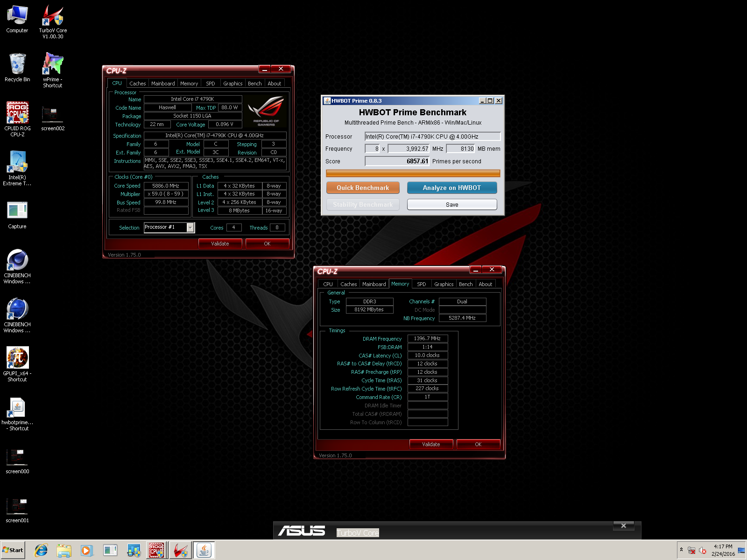Open Bench tab in the Memory window
Screen dimensions: 747x560
(x=466, y=284)
